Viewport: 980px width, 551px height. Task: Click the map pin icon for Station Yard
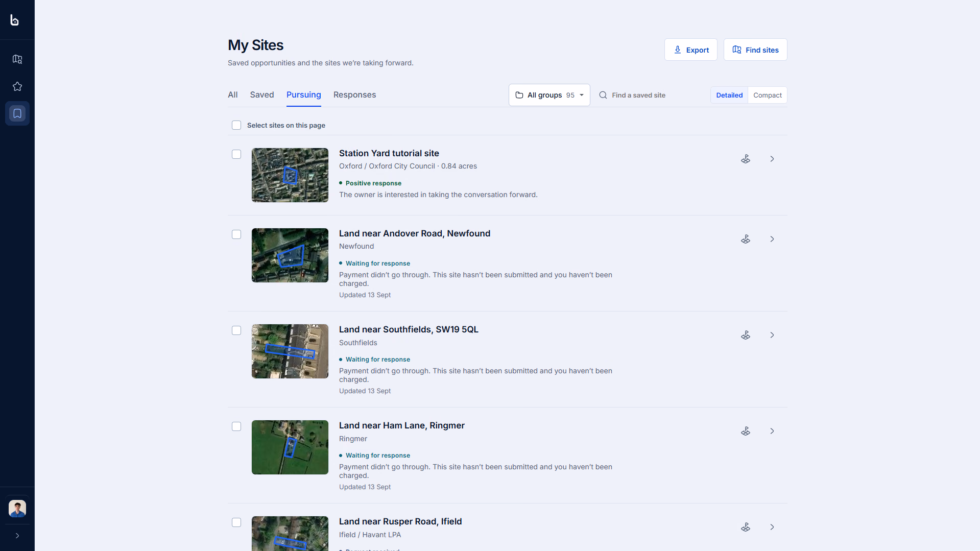click(x=746, y=159)
